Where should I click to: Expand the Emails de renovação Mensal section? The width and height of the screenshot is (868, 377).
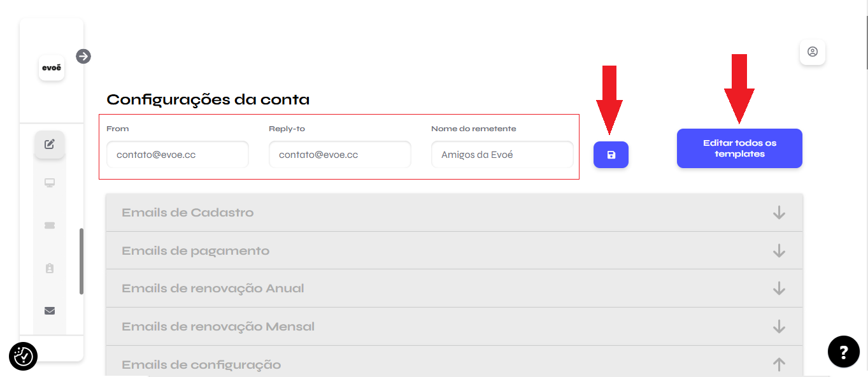(x=455, y=326)
